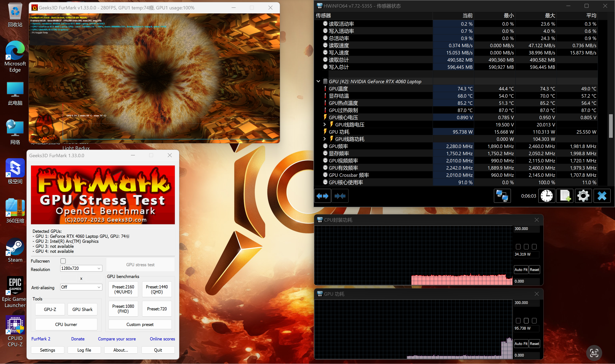The height and width of the screenshot is (364, 615).
Task: Expand the GPU线路电压 row
Action: pos(325,125)
